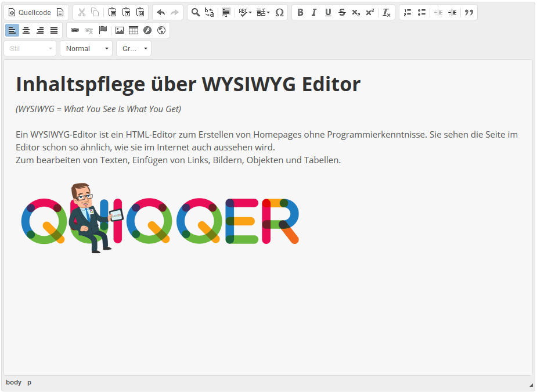This screenshot has width=537, height=392.
Task: Increase the indent
Action: point(452,13)
